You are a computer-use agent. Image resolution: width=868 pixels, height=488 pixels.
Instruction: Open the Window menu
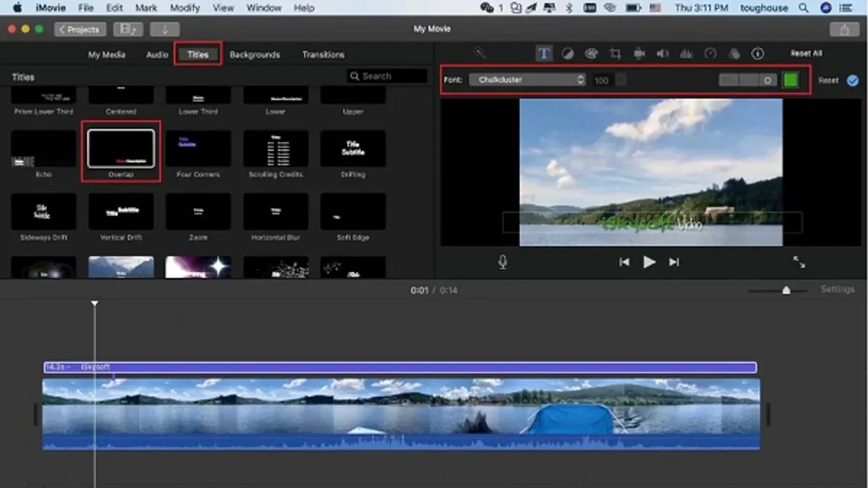point(264,8)
